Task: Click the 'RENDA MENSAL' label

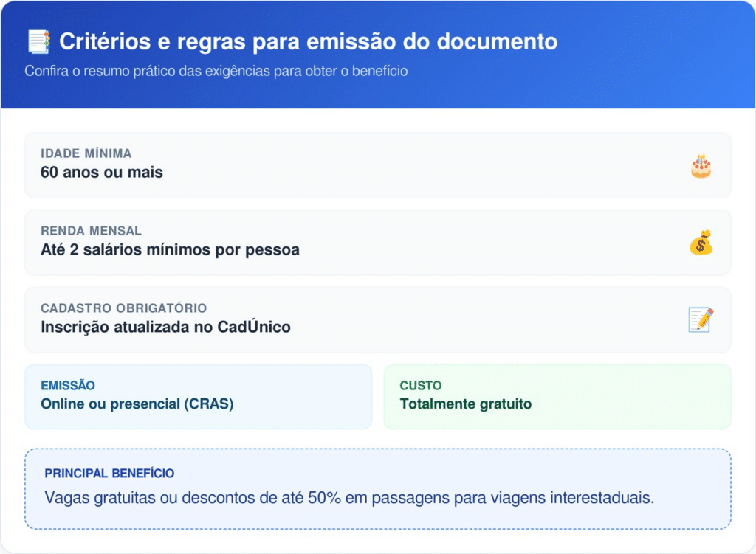Action: pos(91,231)
